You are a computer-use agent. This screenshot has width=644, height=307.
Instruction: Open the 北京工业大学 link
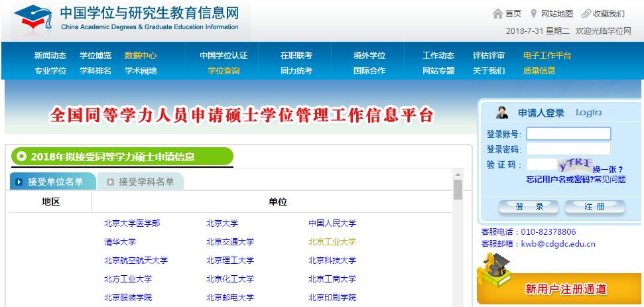[332, 242]
